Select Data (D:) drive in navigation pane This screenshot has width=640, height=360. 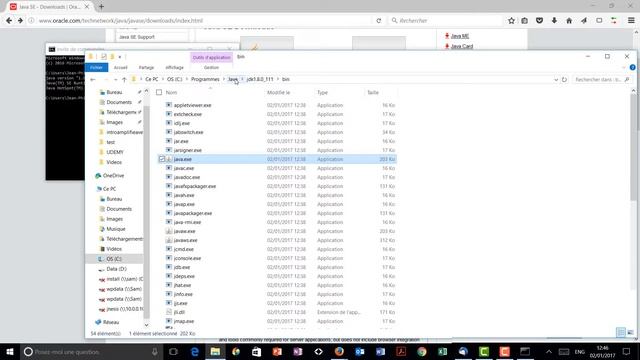click(x=116, y=269)
